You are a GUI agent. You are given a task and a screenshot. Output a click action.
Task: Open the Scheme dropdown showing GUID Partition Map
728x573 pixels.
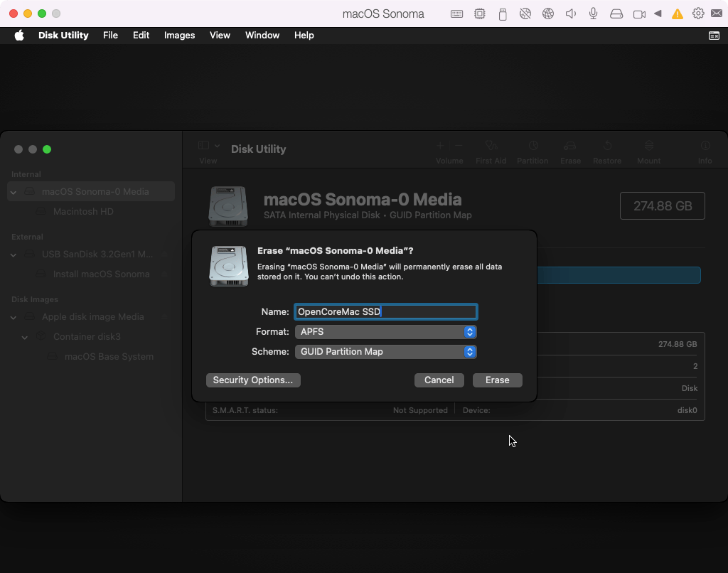coord(385,352)
